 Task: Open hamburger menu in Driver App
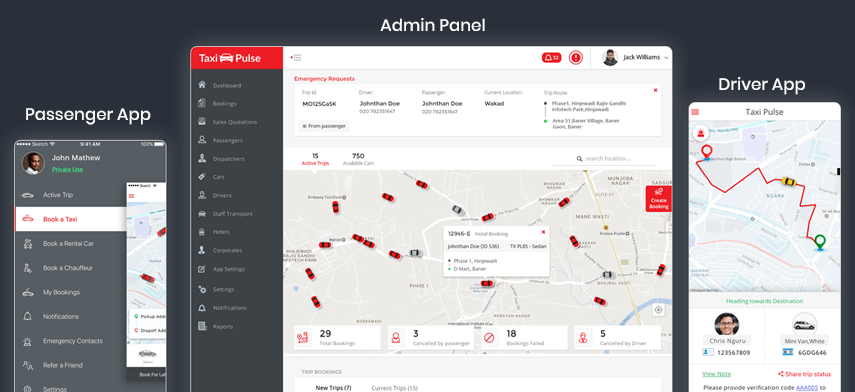[x=695, y=112]
